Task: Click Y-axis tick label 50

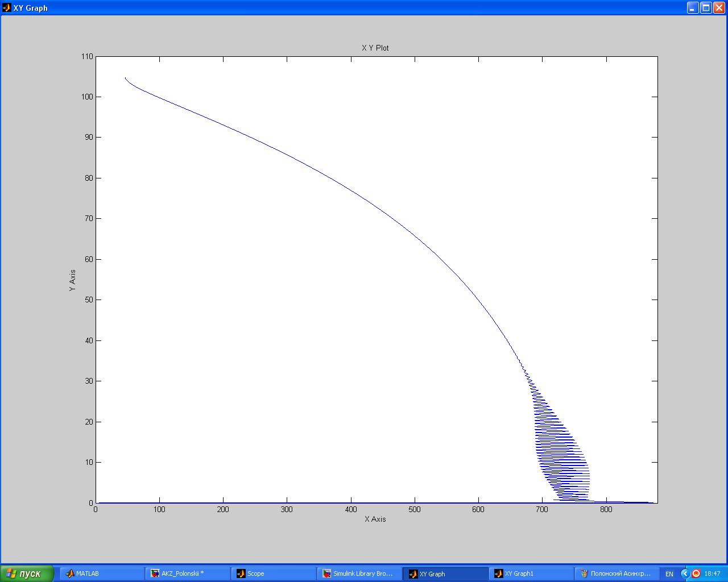Action: [89, 300]
